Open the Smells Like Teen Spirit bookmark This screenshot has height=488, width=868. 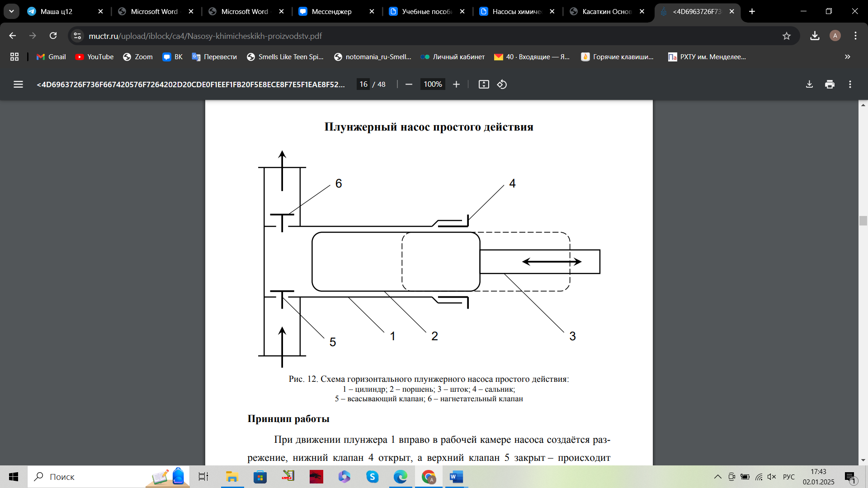[x=285, y=56]
